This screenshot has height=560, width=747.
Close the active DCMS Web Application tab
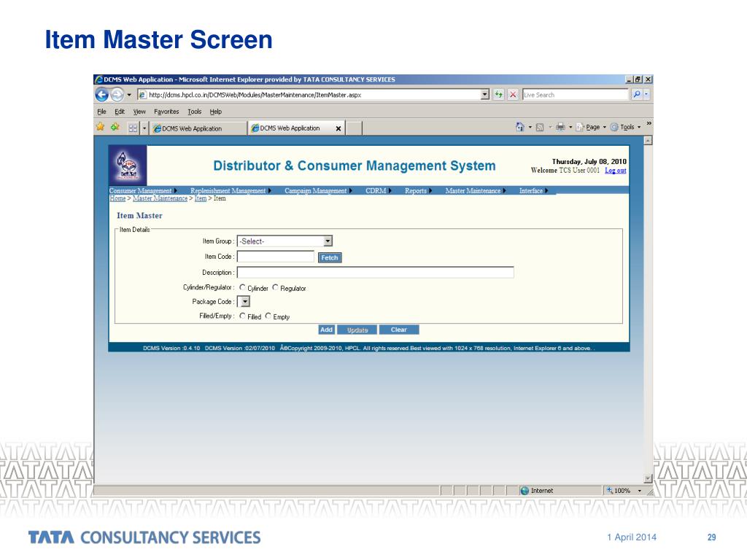338,128
